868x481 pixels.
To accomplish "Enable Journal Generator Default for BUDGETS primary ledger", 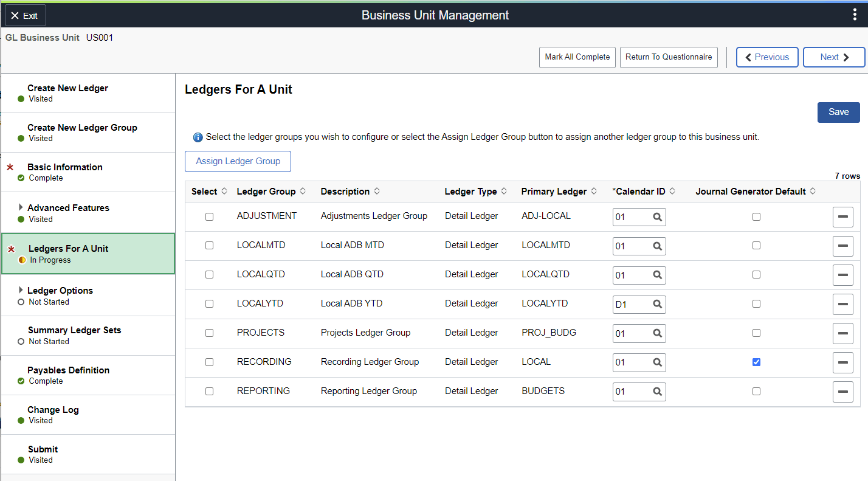I will tap(756, 391).
